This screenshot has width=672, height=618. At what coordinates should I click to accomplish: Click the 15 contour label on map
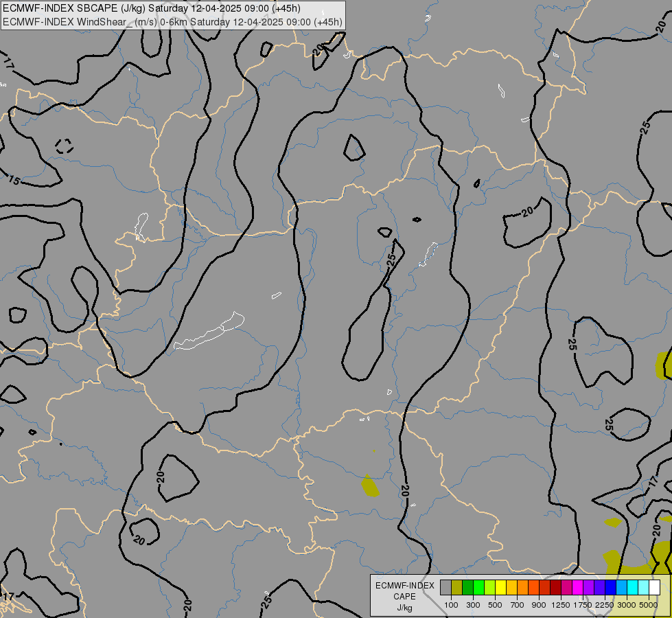[x=14, y=180]
